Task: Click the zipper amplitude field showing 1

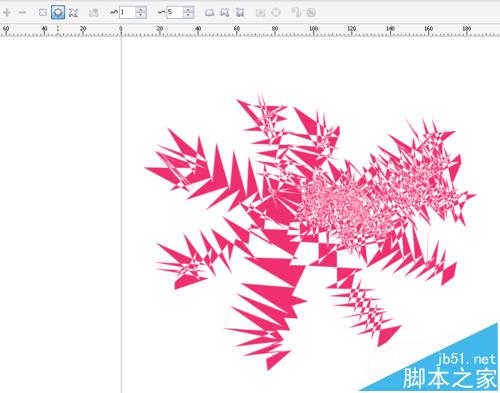Action: [128, 12]
